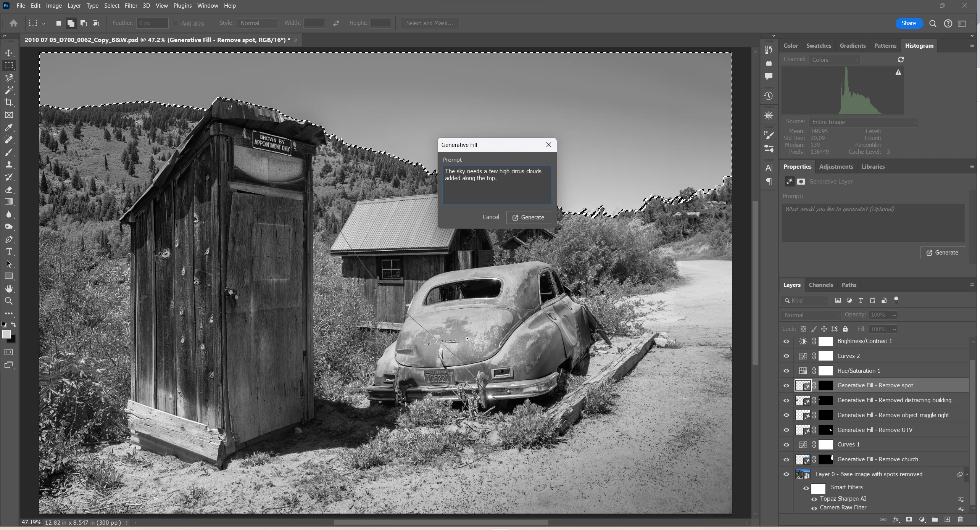Screen dimensions: 980x530
Task: Click the refresh histogram icon
Action: [x=901, y=60]
